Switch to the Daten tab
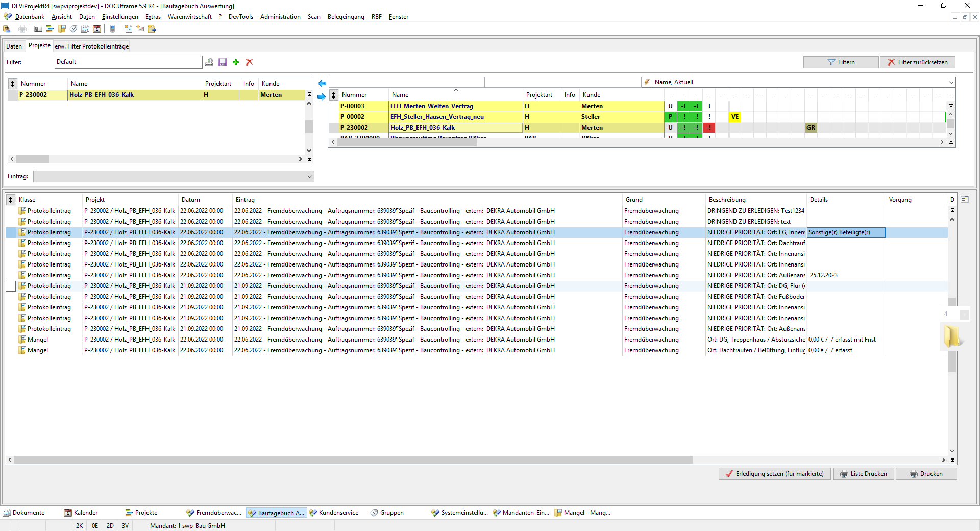Viewport: 980px width, 531px height. click(x=14, y=46)
